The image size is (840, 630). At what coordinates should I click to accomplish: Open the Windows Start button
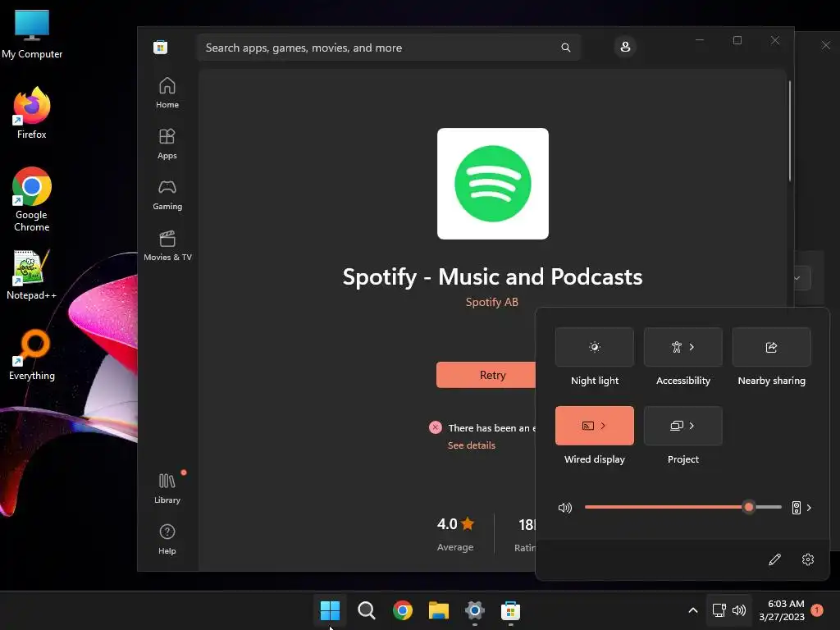click(330, 610)
